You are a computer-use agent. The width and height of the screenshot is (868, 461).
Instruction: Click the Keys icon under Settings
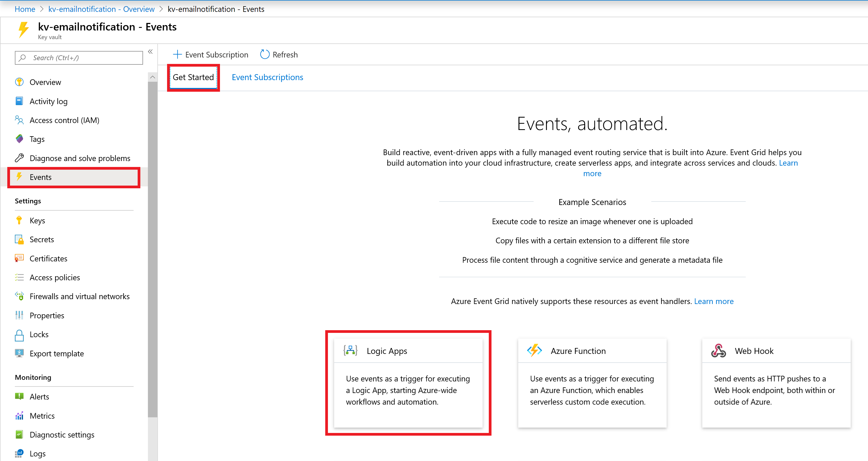(20, 220)
